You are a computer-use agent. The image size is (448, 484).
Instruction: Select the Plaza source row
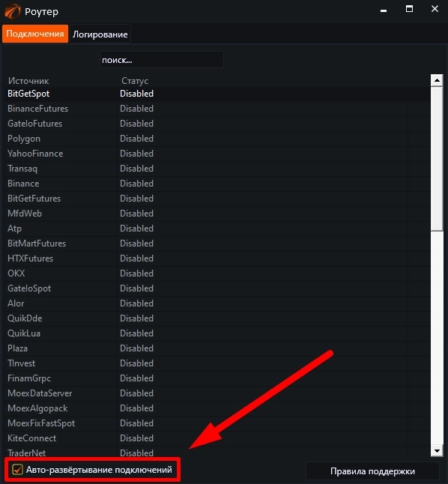(217, 348)
